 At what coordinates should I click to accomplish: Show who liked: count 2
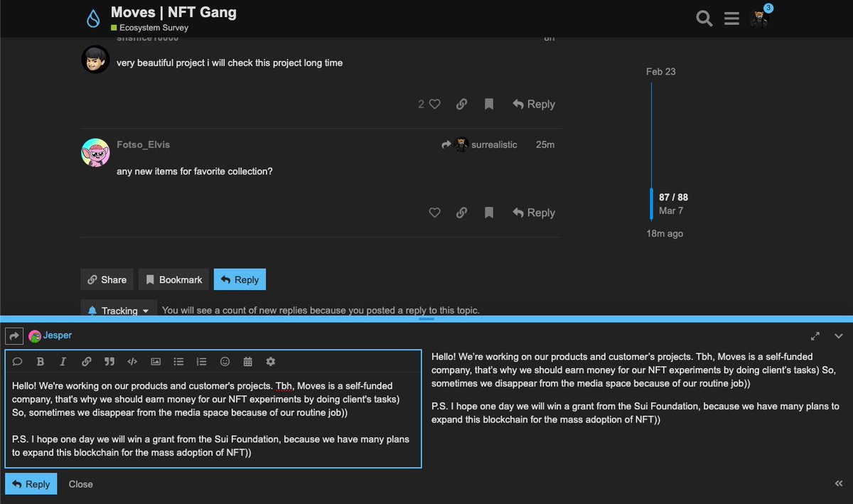pos(421,104)
